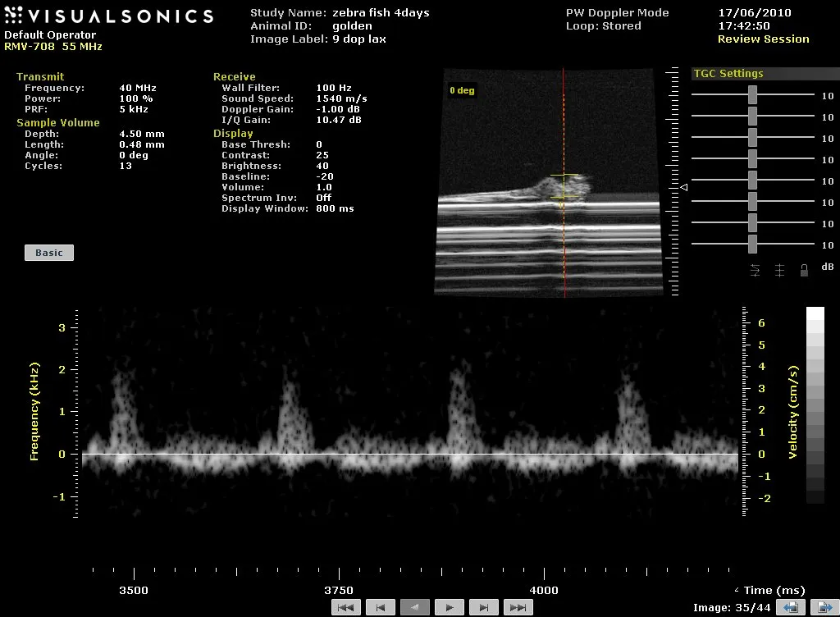
Task: Click the TGC zigzag curve preset icon
Action: click(755, 269)
